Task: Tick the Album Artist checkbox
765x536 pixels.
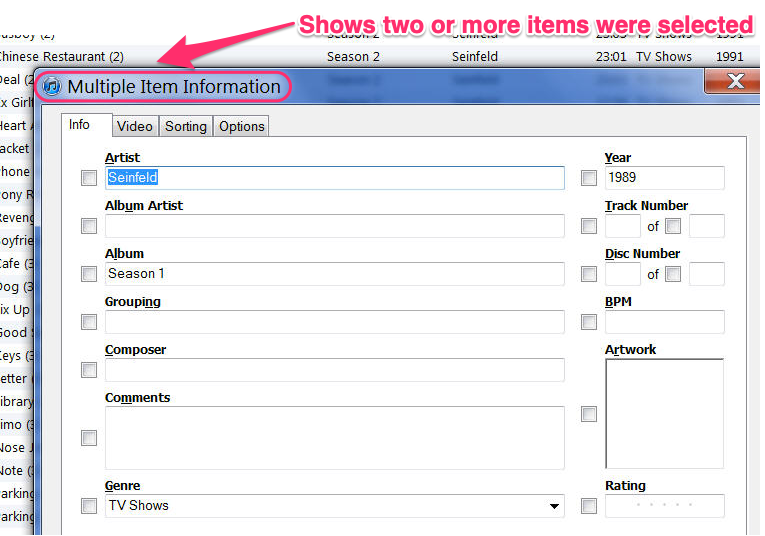Action: [x=89, y=226]
